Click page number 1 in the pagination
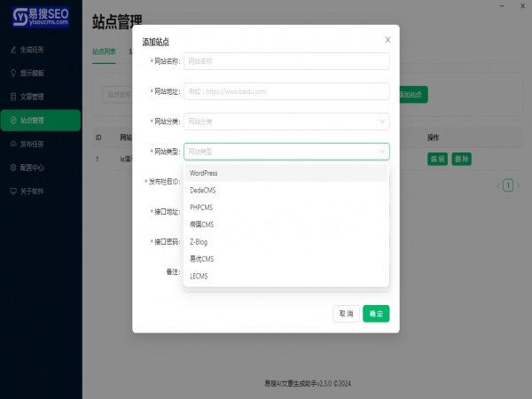532x399 pixels. point(508,185)
